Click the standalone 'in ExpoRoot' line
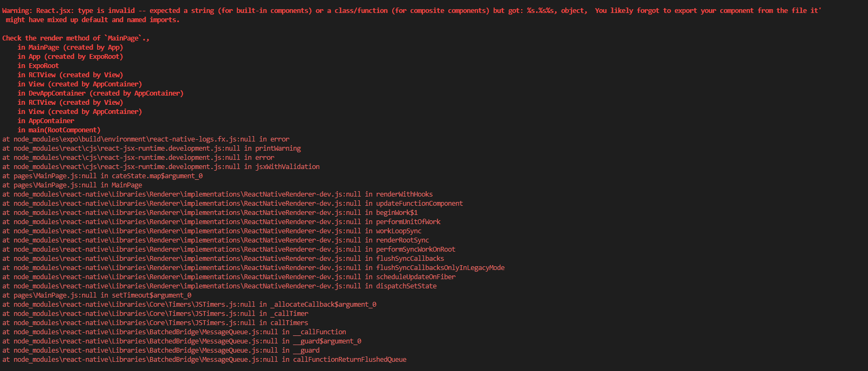The height and width of the screenshot is (371, 868). [x=38, y=66]
